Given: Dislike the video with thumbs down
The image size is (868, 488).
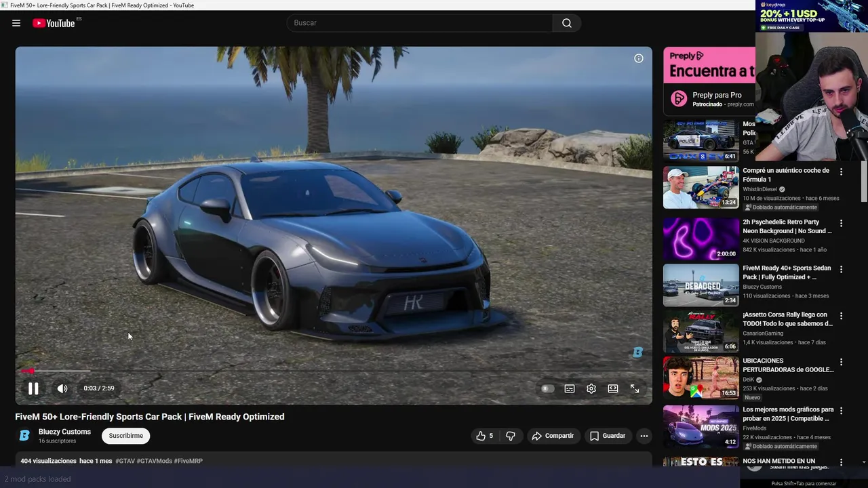Looking at the screenshot, I should click(511, 436).
